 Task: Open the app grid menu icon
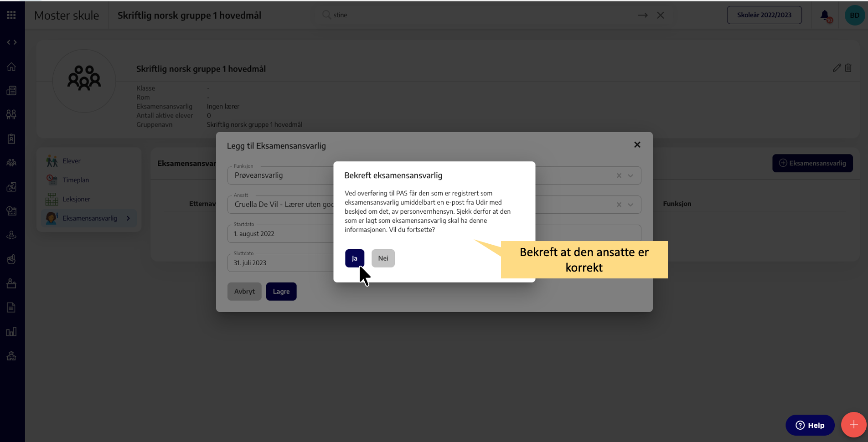click(x=11, y=15)
